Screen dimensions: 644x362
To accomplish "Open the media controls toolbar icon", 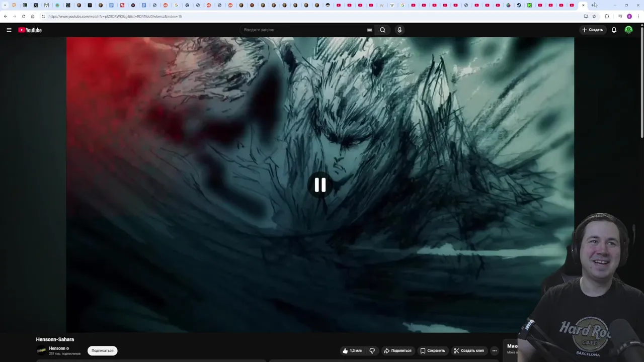I will tap(620, 16).
